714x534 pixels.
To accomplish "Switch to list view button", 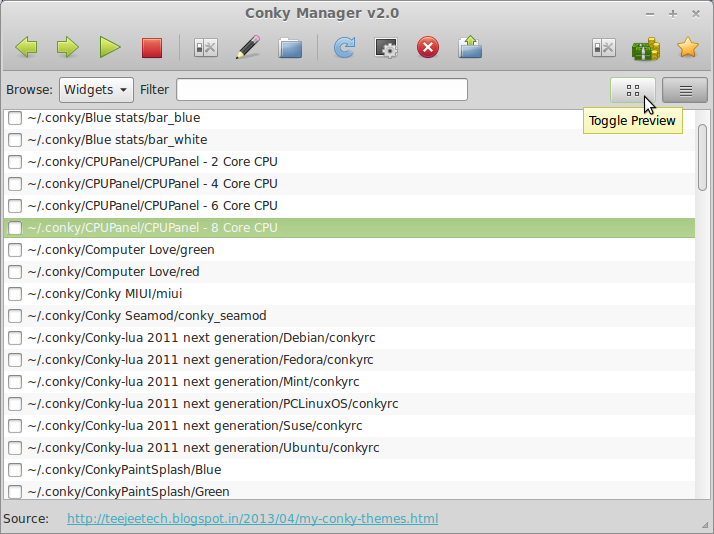I will [x=685, y=90].
